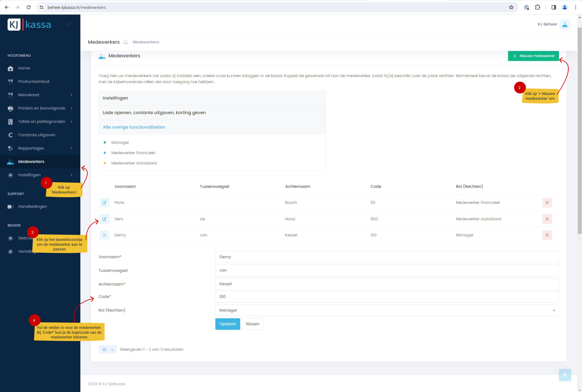
Task: Click scroll-to-top arrow button
Action: 565,375
